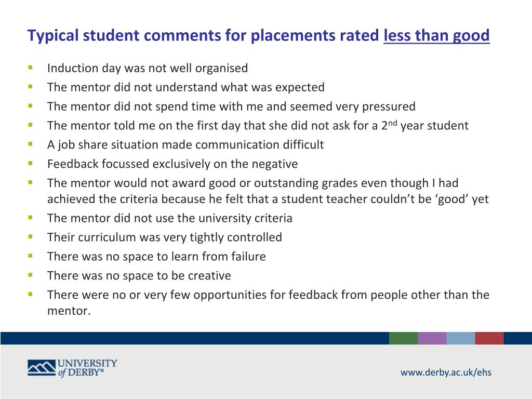Click 'There was no space to learn from failure'
The image size is (532, 399).
click(156, 257)
